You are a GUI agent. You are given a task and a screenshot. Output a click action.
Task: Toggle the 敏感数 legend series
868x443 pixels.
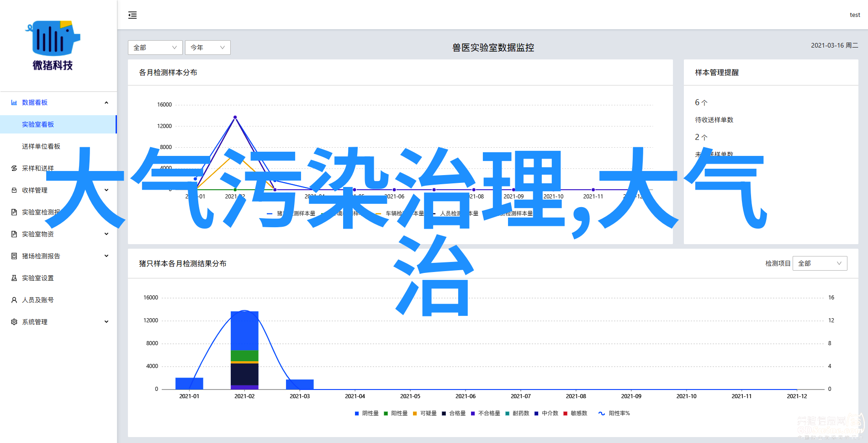575,413
